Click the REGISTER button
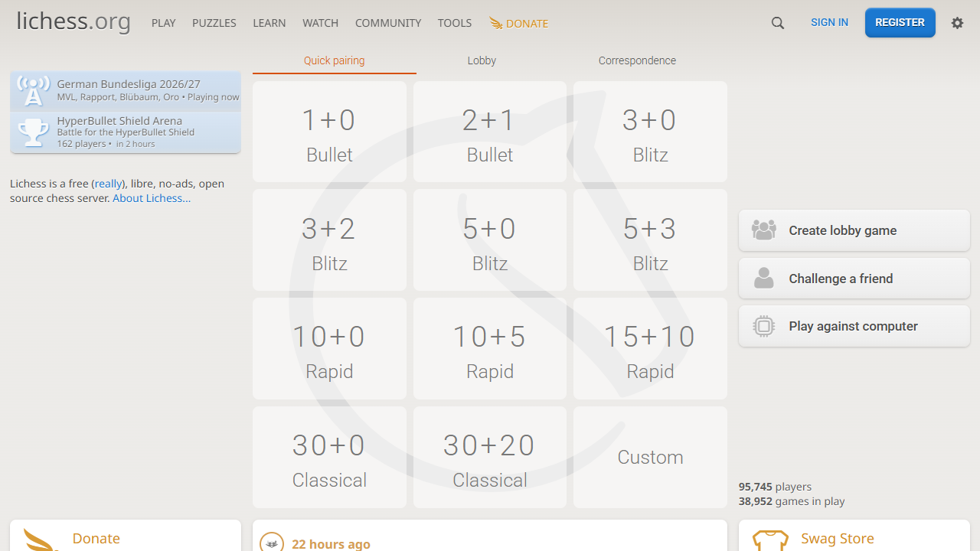Screen dimensions: 980x551 click(900, 23)
